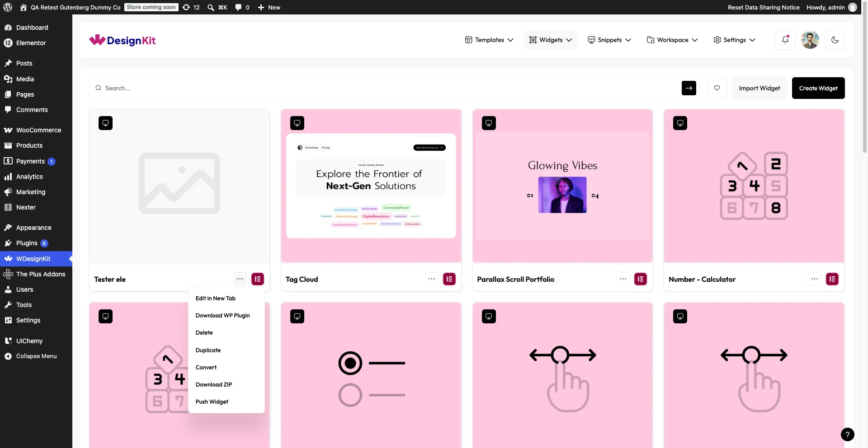Open three-dot menu on Number - Calculator

point(815,279)
